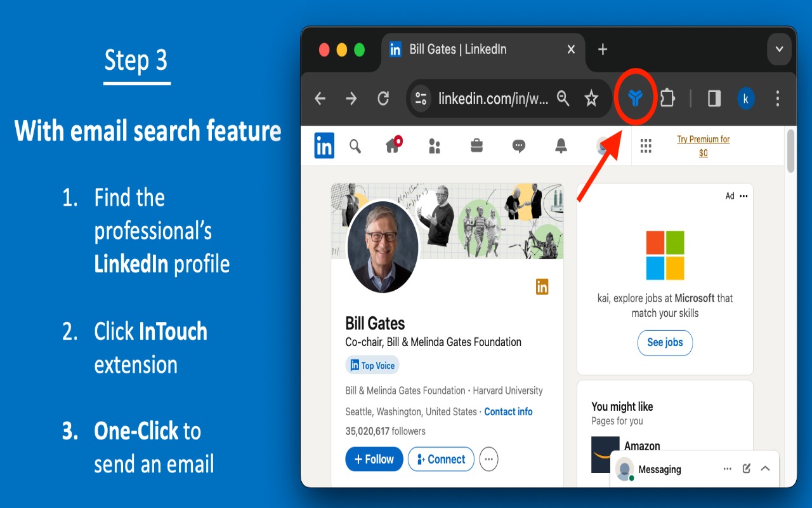Click the Connect button

point(441,458)
